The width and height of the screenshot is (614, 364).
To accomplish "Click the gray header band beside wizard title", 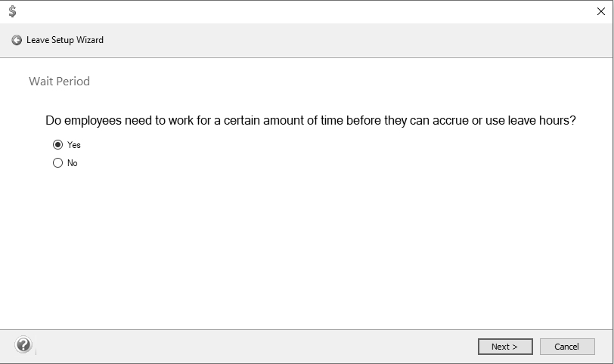I will [x=352, y=40].
